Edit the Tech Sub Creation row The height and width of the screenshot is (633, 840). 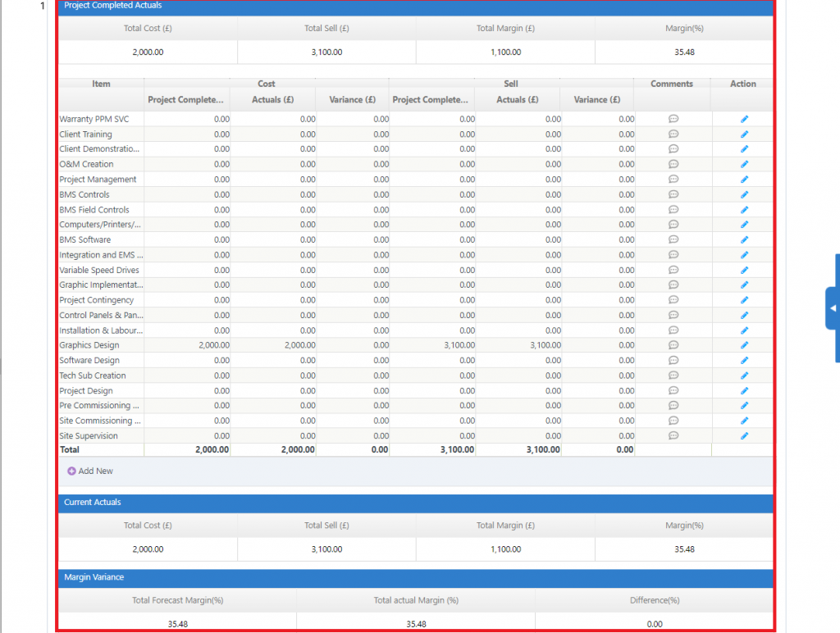[744, 376]
